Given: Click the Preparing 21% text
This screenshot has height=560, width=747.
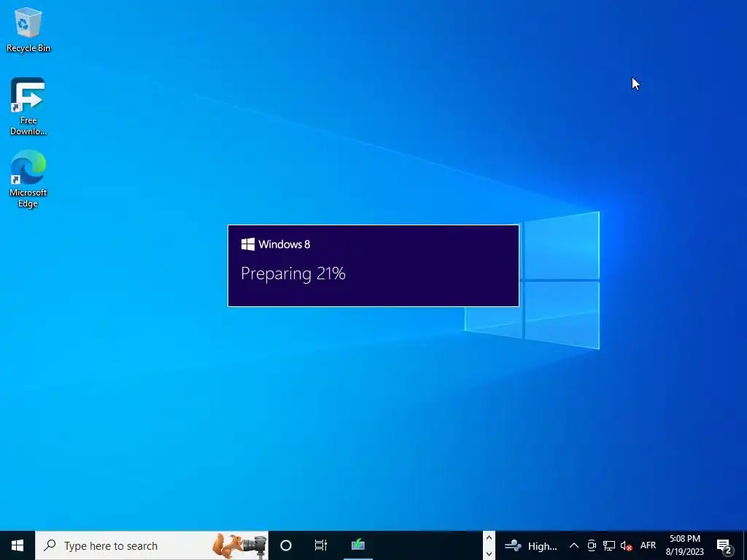Looking at the screenshot, I should coord(293,273).
